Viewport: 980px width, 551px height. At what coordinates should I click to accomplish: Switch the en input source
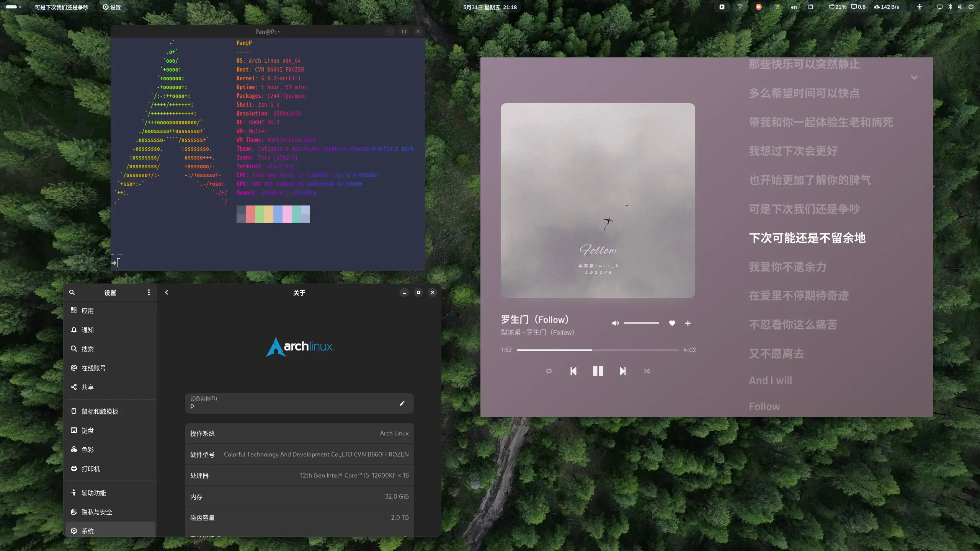[794, 7]
